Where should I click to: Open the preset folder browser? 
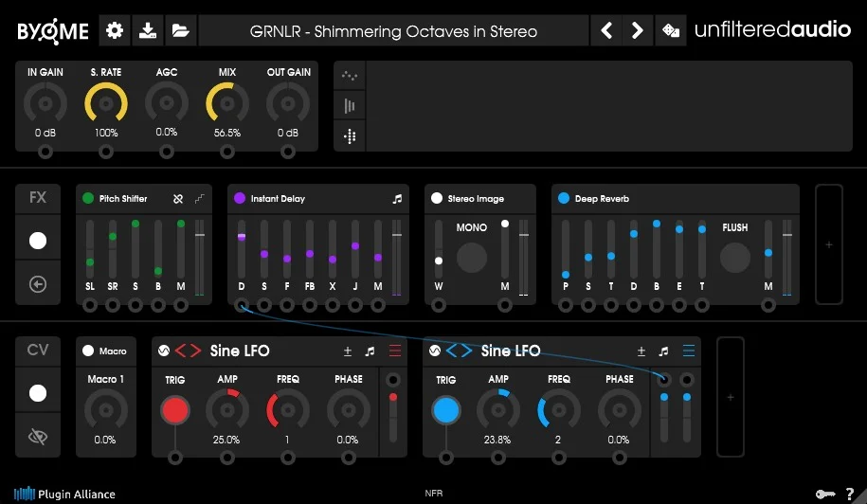pyautogui.click(x=180, y=30)
